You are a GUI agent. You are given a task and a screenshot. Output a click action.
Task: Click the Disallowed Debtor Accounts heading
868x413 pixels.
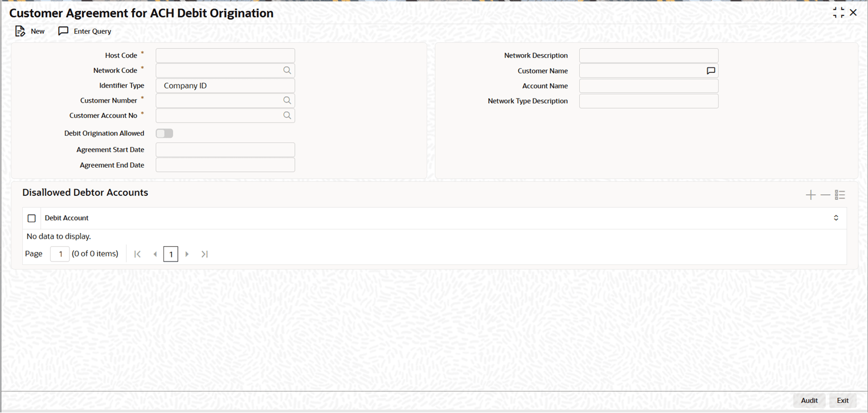[85, 193]
